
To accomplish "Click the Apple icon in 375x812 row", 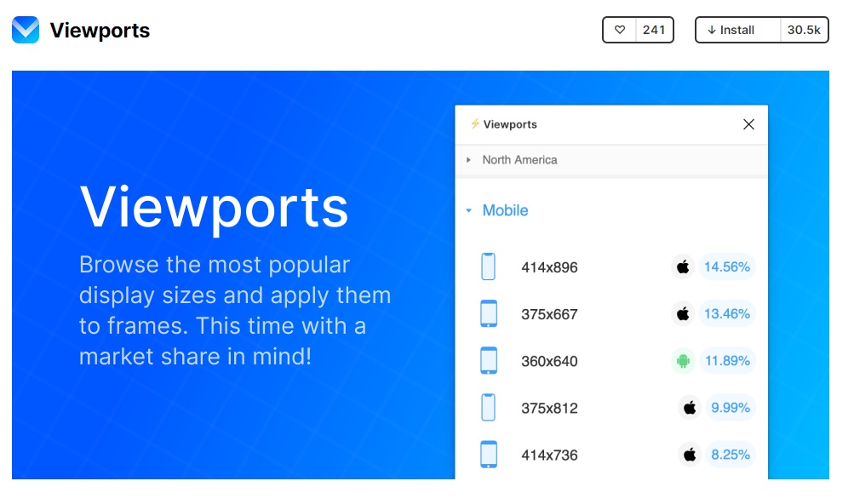I will point(690,407).
